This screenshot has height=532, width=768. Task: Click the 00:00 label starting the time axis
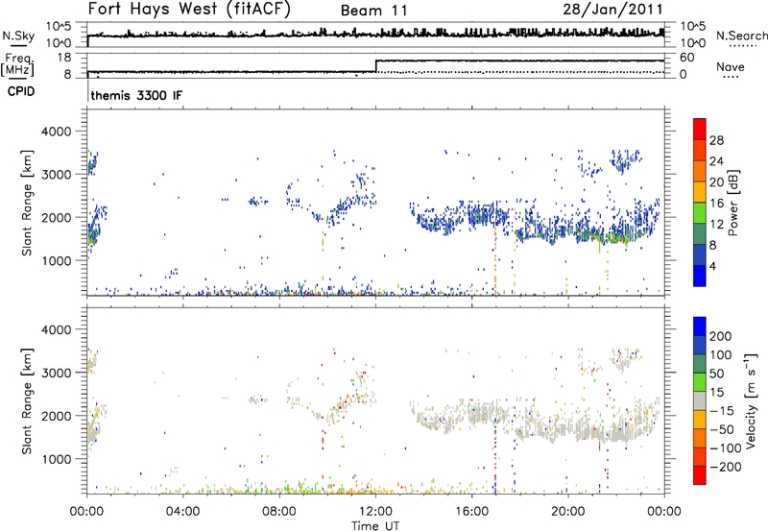point(86,512)
